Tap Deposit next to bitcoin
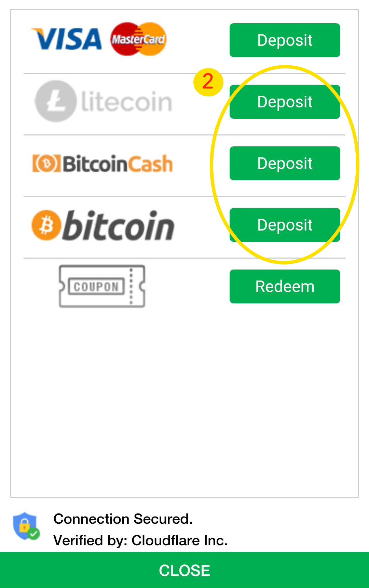The image size is (369, 588). [x=285, y=225]
